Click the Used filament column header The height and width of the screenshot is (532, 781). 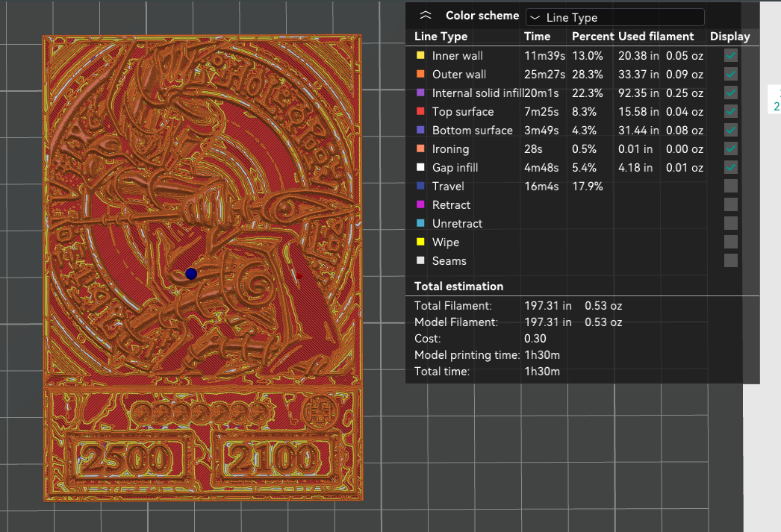656,37
